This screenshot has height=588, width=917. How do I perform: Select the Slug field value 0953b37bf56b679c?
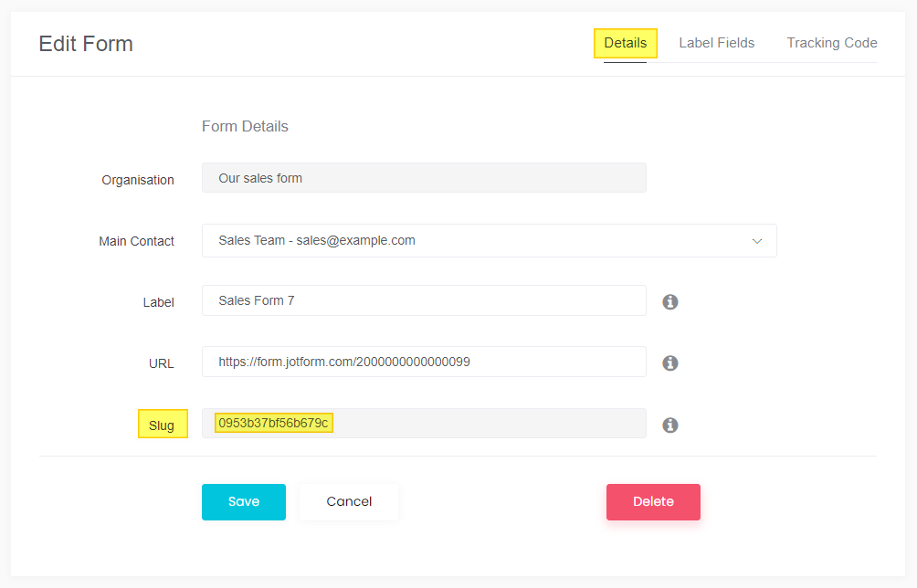coord(274,423)
